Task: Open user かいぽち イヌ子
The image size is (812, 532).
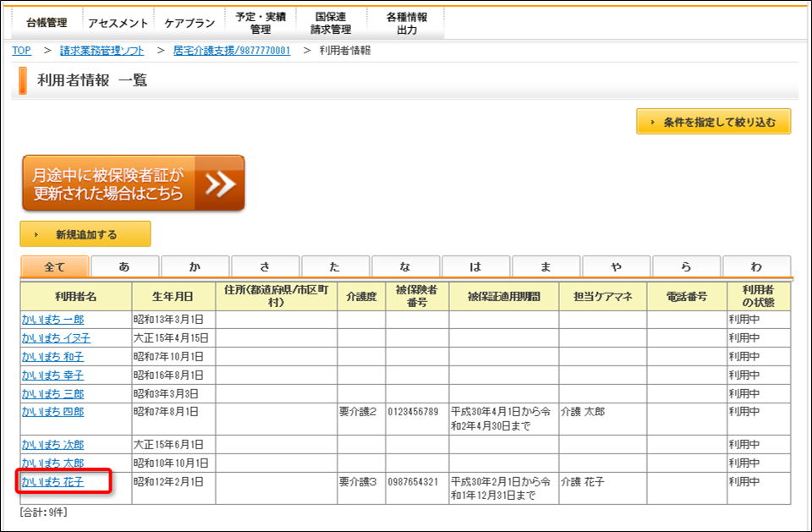Action: click(x=56, y=338)
